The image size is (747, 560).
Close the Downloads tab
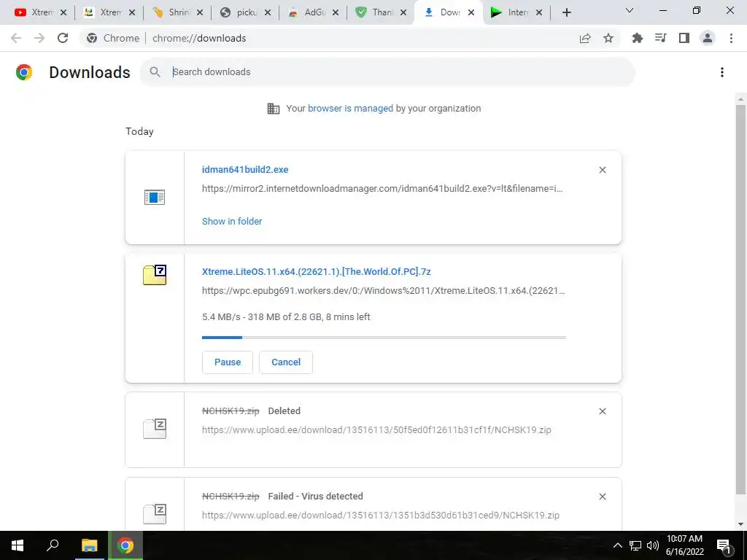point(471,13)
